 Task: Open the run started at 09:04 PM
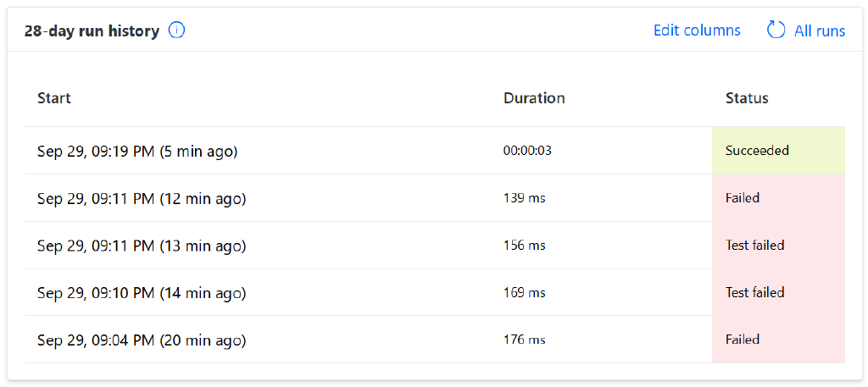tap(142, 340)
